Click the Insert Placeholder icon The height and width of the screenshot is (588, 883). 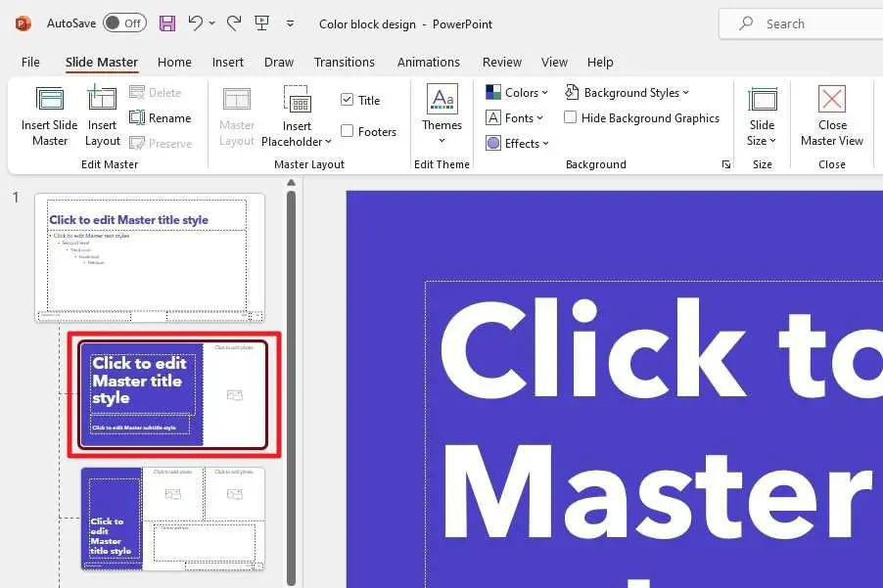point(297,99)
